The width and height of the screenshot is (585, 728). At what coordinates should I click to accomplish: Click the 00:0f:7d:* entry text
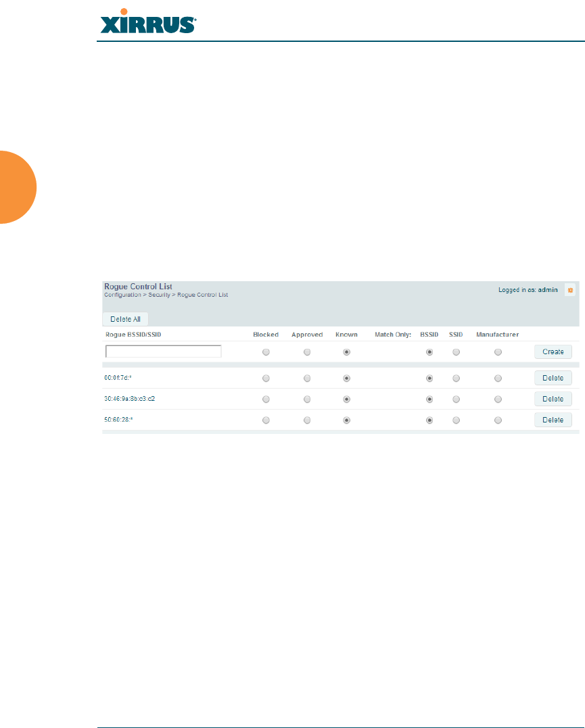point(118,378)
